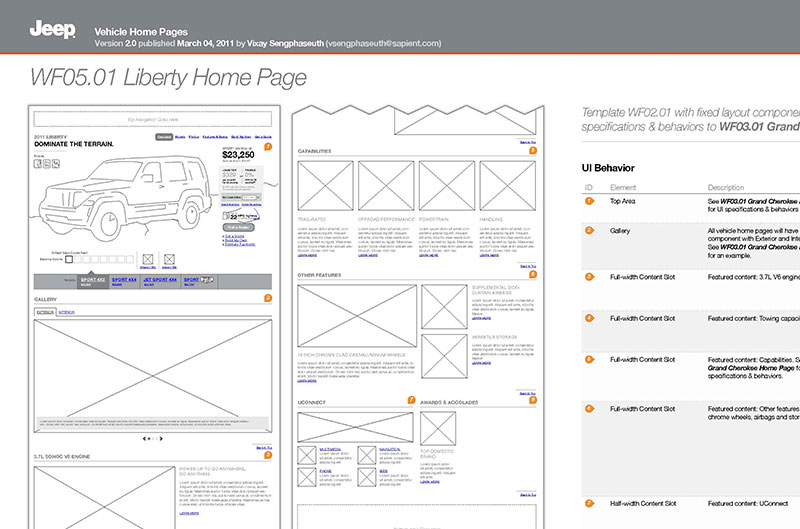Viewport: 800px width, 529px height.
Task: Click the orange ID bullet for the 3.7L V6 engine row
Action: (x=589, y=277)
